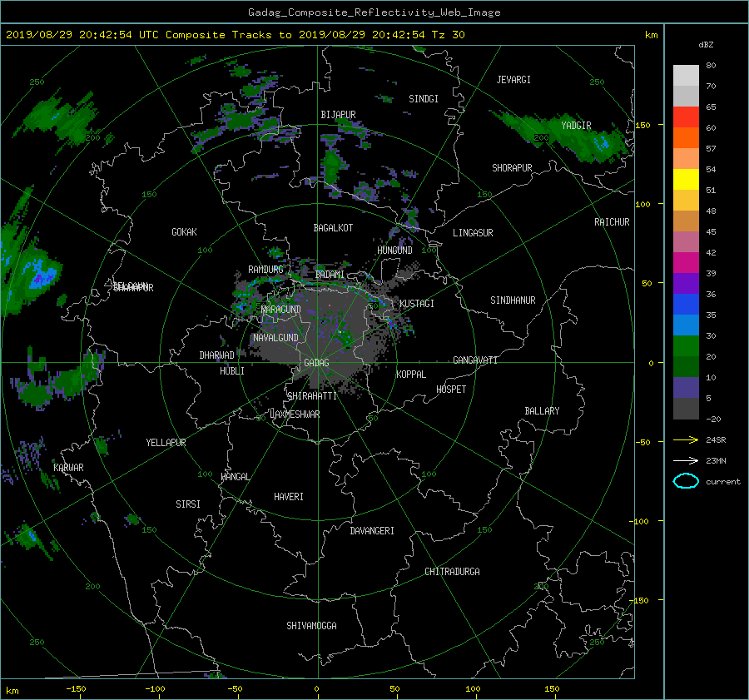This screenshot has width=749, height=700.
Task: Click the LINGASUR city label
Action: click(473, 233)
